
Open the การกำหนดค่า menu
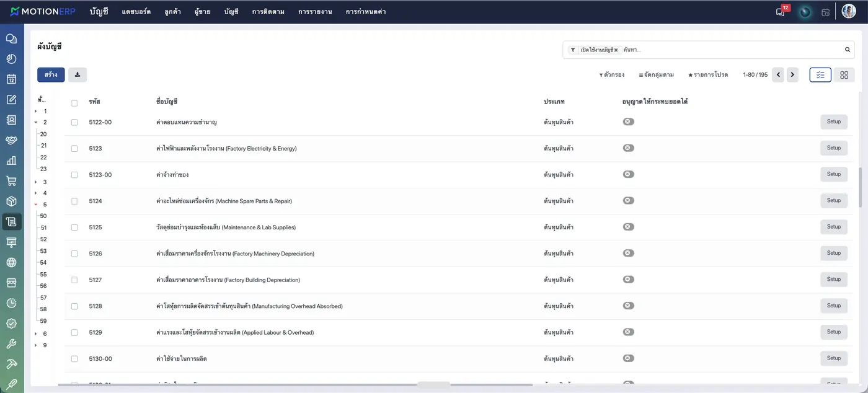[366, 12]
